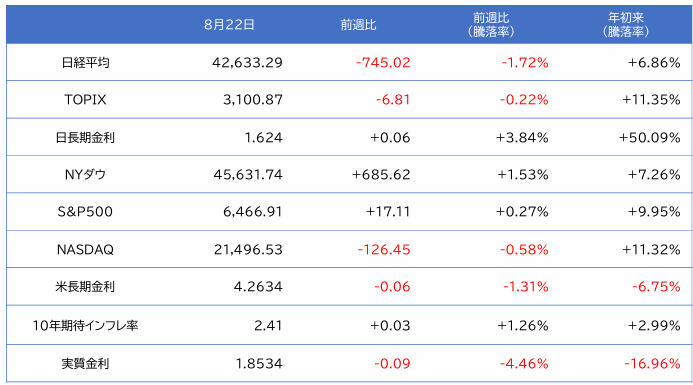Click the NYダウ row label
The height and width of the screenshot is (385, 693).
point(85,175)
